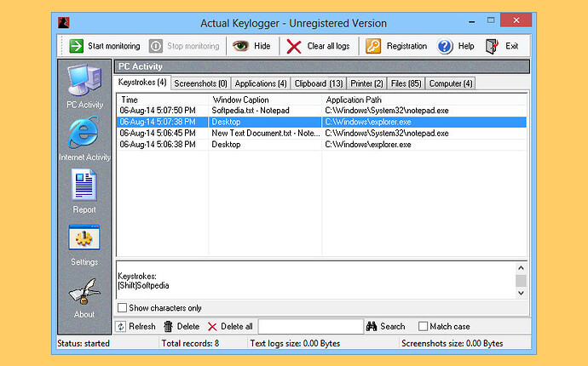588x366 pixels.
Task: Open Registration from the toolbar
Action: 396,46
